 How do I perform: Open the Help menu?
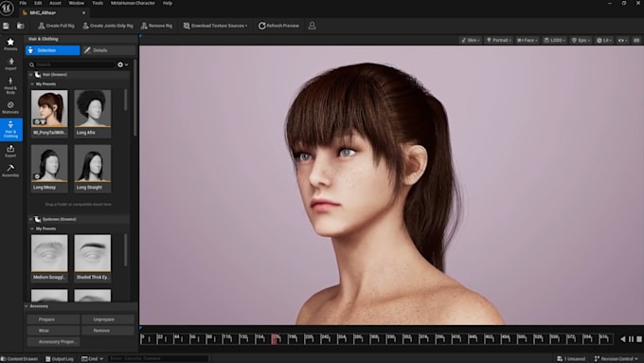pos(168,3)
